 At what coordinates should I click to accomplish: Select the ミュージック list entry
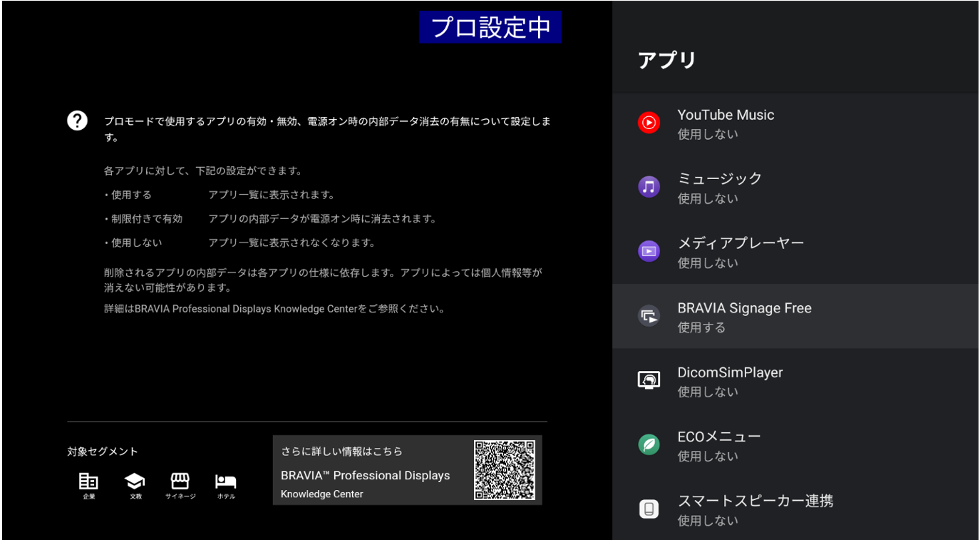pos(795,188)
